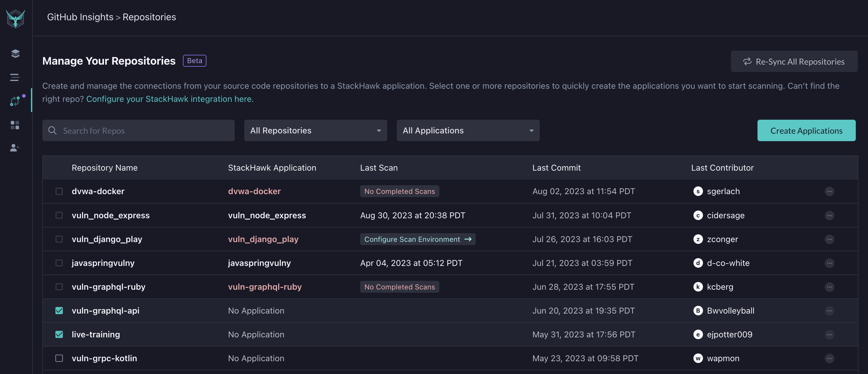868x374 pixels.
Task: Click Create Applications button
Action: [x=806, y=130]
